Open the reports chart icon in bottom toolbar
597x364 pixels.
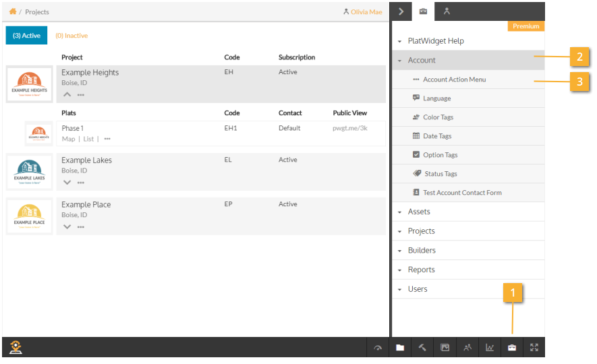coord(490,348)
